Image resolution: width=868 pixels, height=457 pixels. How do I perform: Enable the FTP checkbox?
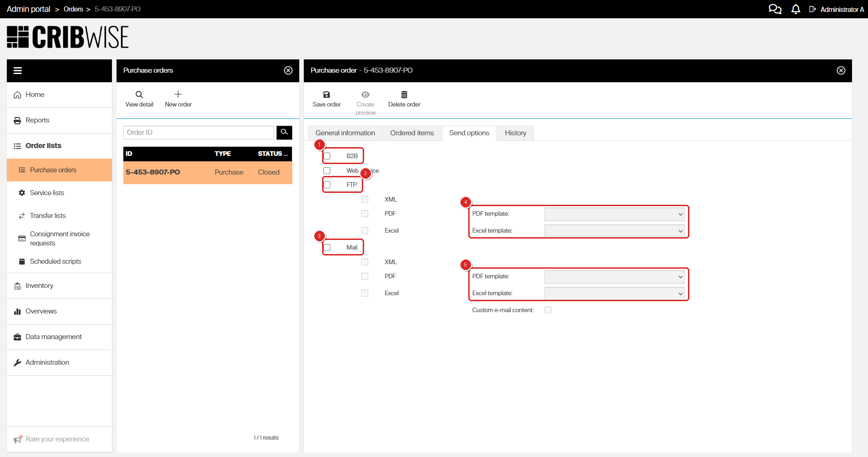pyautogui.click(x=327, y=185)
